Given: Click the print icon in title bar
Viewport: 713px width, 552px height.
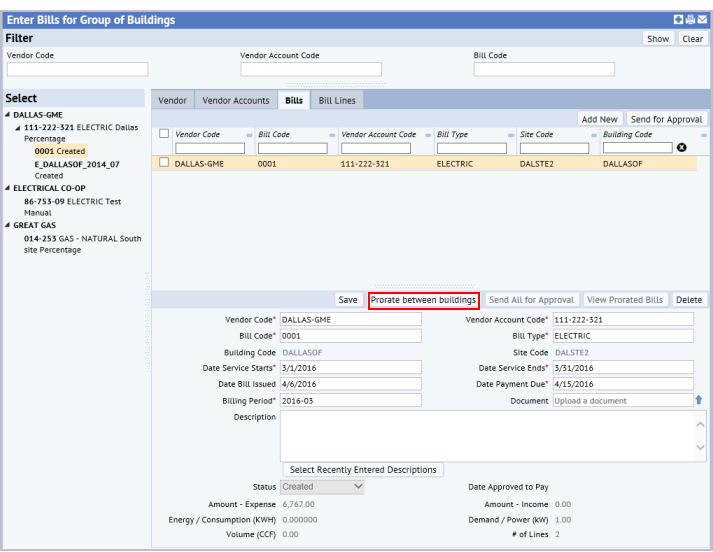Looking at the screenshot, I should 690,20.
